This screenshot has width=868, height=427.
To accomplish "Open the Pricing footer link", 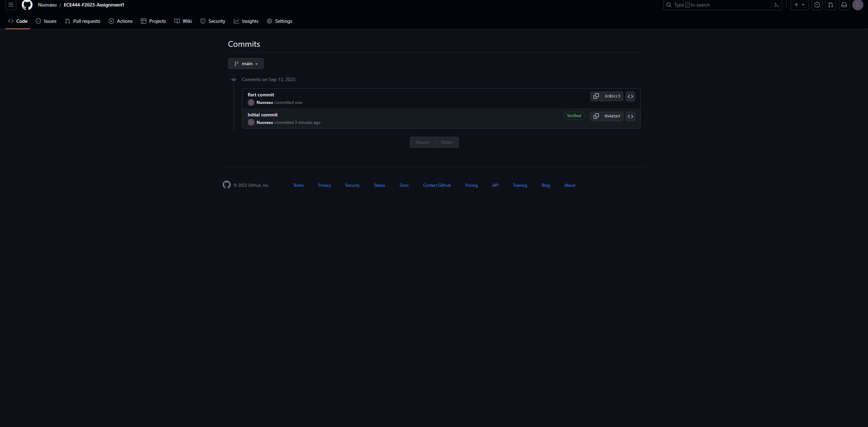I will tap(471, 185).
